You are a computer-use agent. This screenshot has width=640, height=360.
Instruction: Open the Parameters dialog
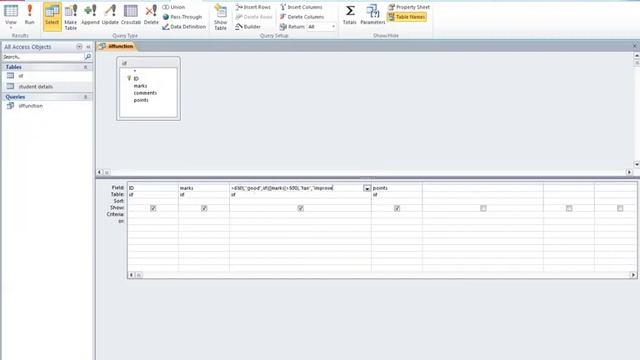pos(372,16)
